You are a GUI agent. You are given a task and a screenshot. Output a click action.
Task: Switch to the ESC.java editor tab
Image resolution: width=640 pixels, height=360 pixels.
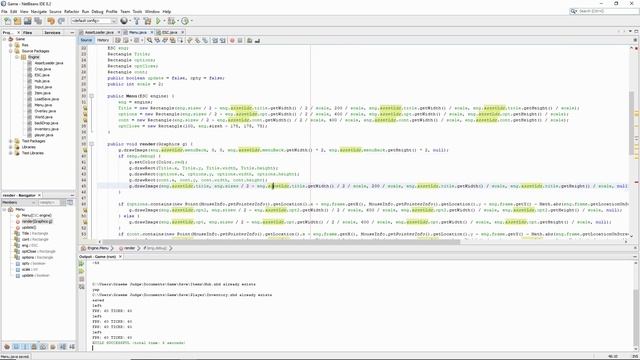170,32
